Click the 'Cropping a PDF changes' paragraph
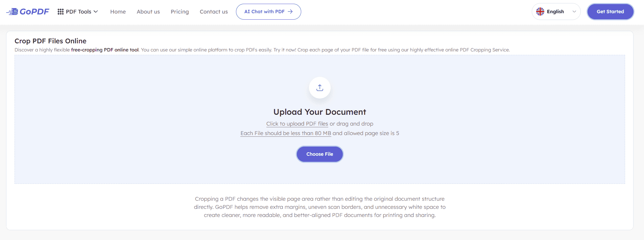This screenshot has width=644, height=240. [320, 207]
